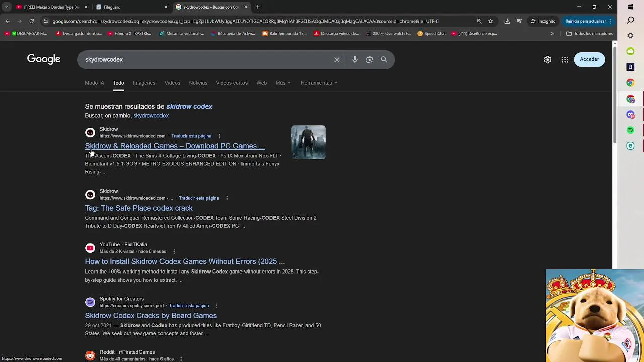
Task: Open Discord from the taskbar
Action: pos(630,115)
